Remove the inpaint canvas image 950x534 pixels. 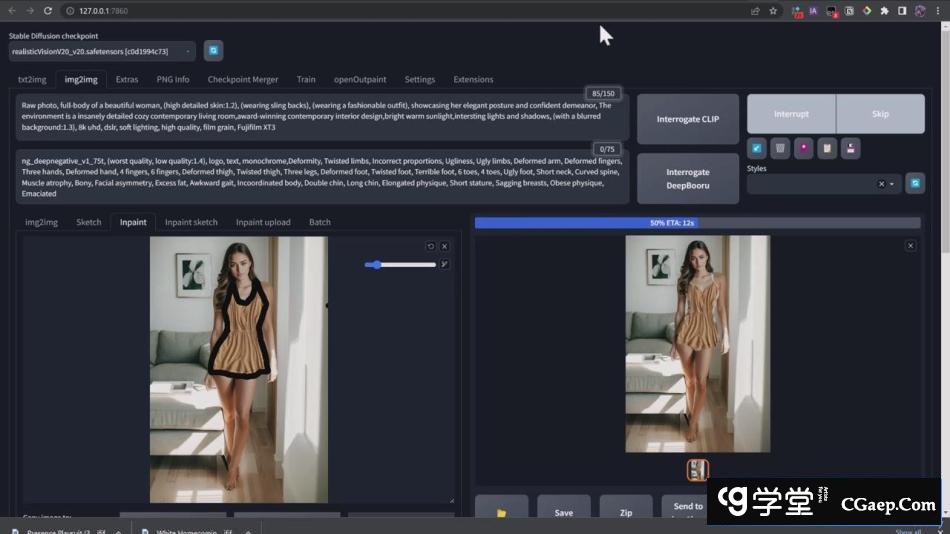click(x=445, y=246)
